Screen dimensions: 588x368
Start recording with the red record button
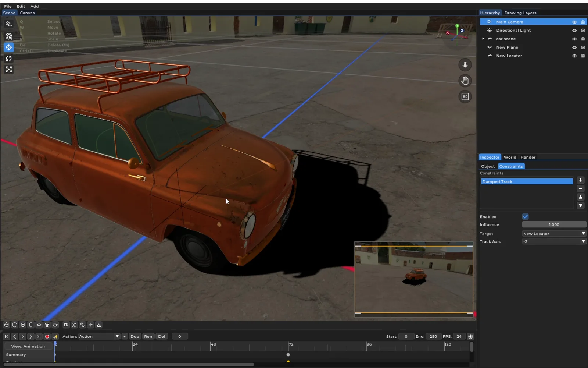47,336
